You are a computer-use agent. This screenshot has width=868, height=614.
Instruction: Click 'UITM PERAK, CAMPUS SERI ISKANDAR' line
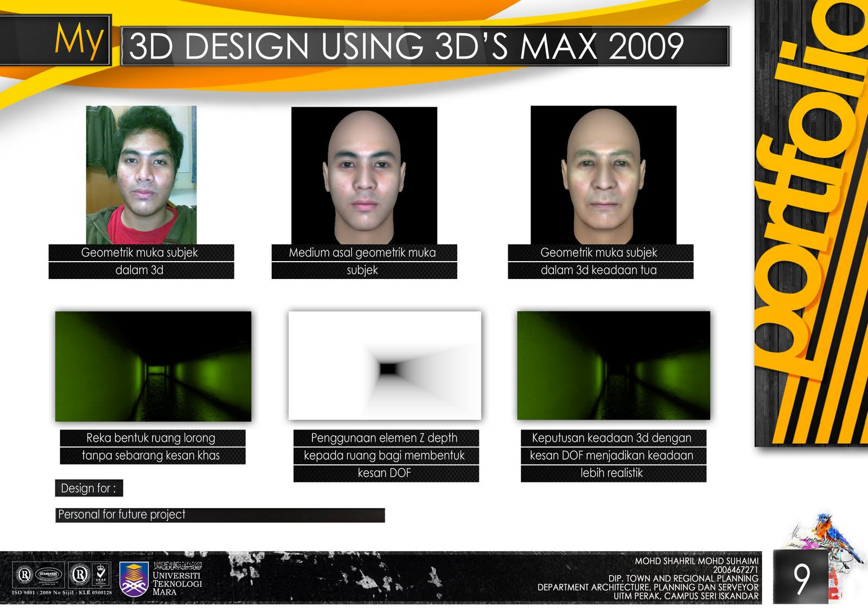(686, 596)
